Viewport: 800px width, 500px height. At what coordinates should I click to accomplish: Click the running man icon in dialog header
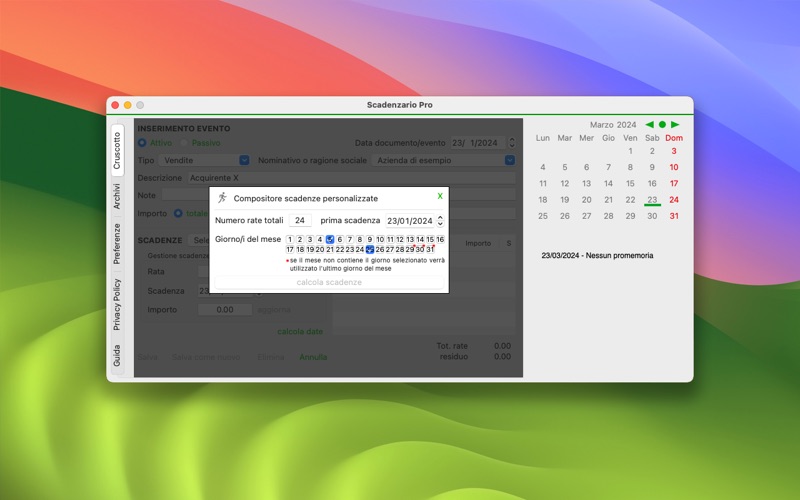222,198
